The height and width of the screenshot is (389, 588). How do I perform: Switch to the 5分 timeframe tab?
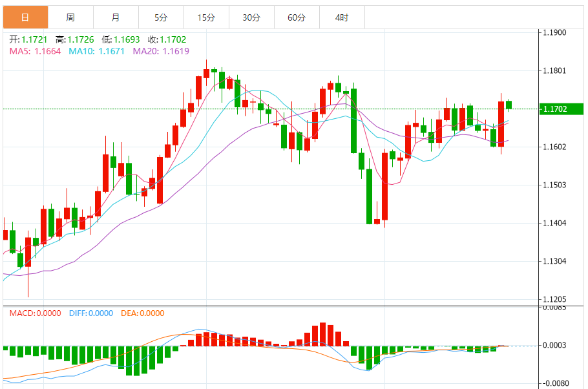pos(162,17)
